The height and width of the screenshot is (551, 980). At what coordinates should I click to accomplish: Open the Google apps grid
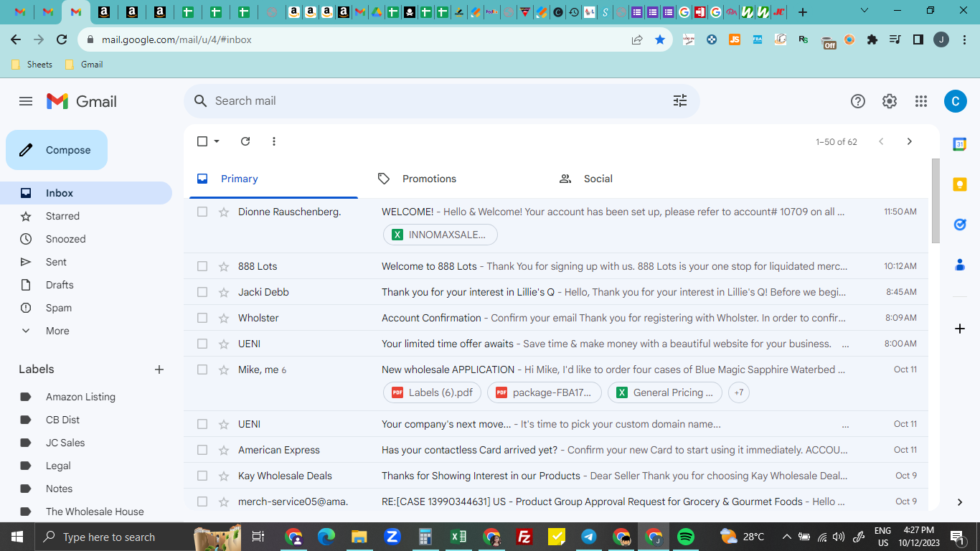[x=921, y=101]
